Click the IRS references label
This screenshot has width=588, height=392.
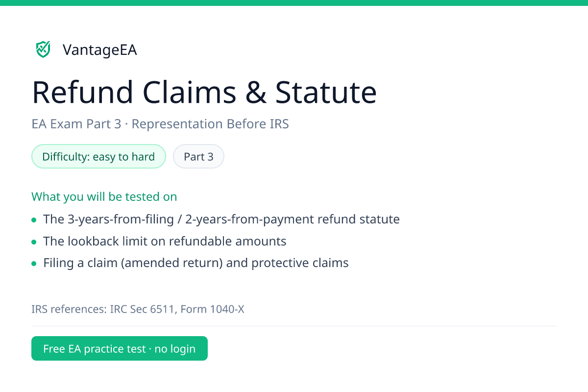click(x=69, y=309)
